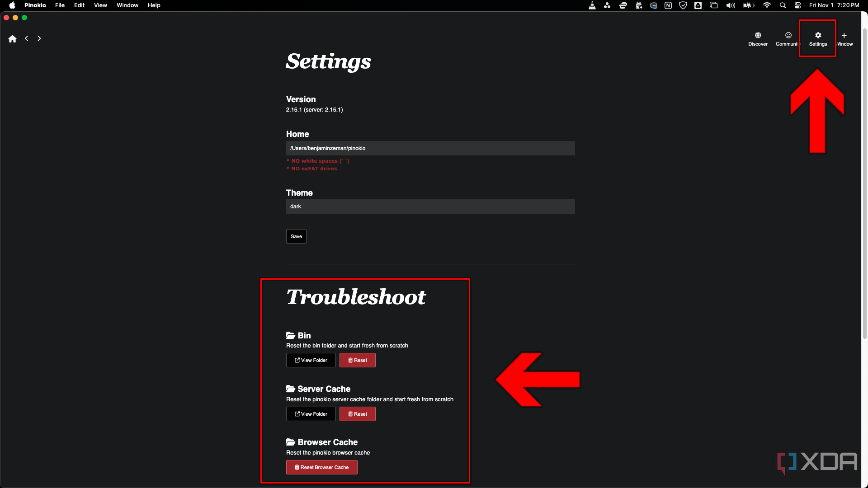Screen dimensions: 868x488
Task: Select the Theme input field
Action: click(x=430, y=206)
